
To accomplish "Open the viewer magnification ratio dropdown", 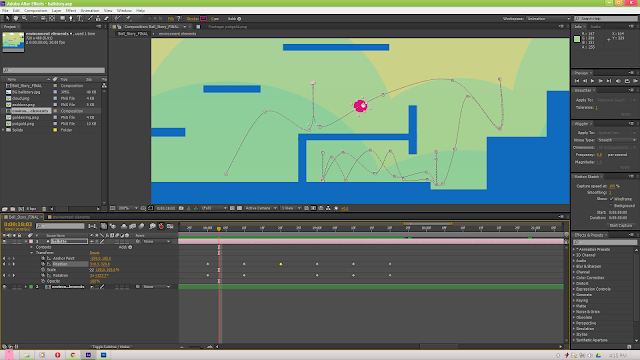I will [128, 209].
